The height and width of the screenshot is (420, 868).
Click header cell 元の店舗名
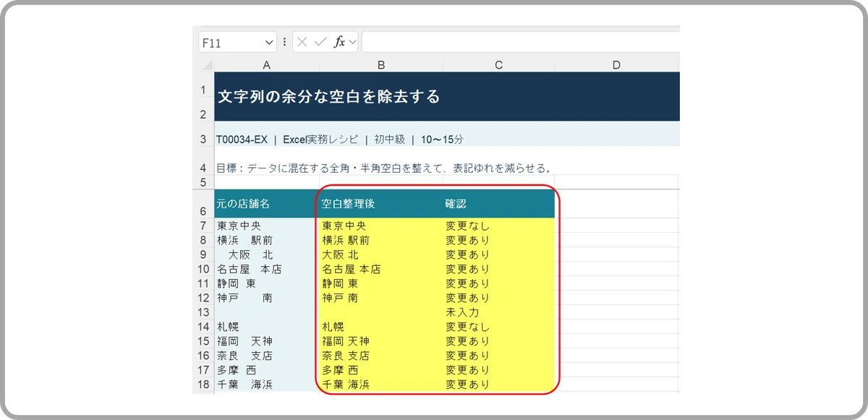click(266, 204)
